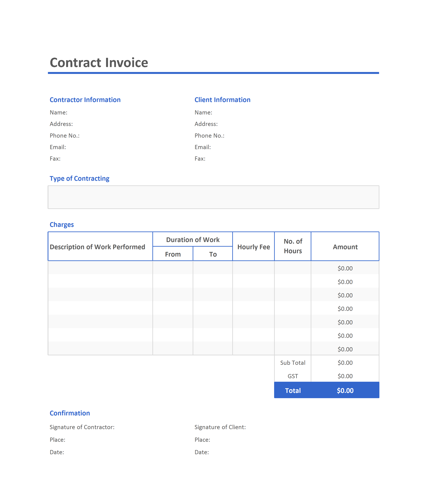
Task: Click the Type of Contracting text box
Action: pos(213,197)
